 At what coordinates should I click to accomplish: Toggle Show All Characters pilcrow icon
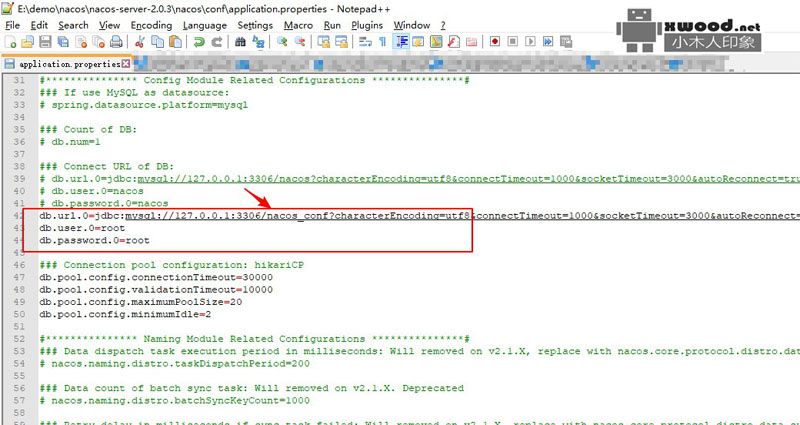click(383, 42)
